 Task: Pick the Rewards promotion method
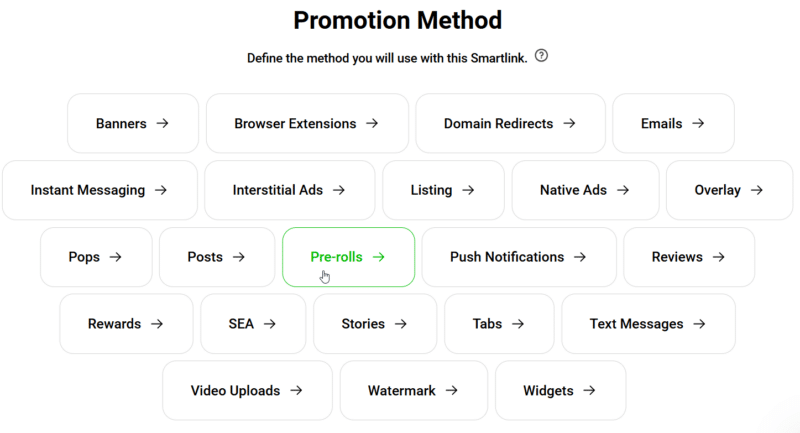click(126, 324)
